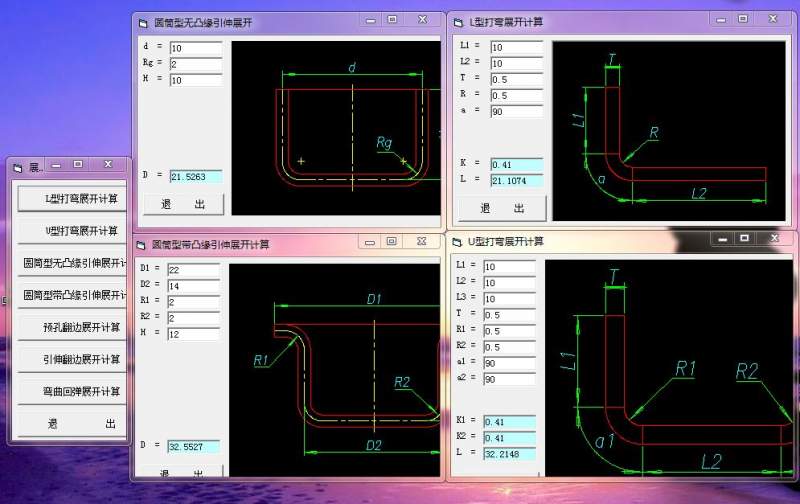Click the R2 field in U型打弯 window
Image resolution: width=800 pixels, height=504 pixels.
pos(509,347)
